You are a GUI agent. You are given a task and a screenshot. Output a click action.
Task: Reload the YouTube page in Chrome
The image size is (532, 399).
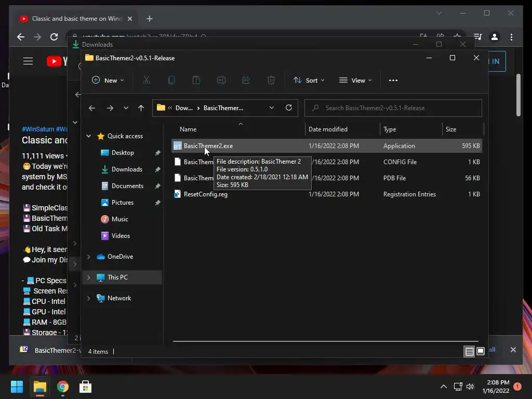coord(54,37)
